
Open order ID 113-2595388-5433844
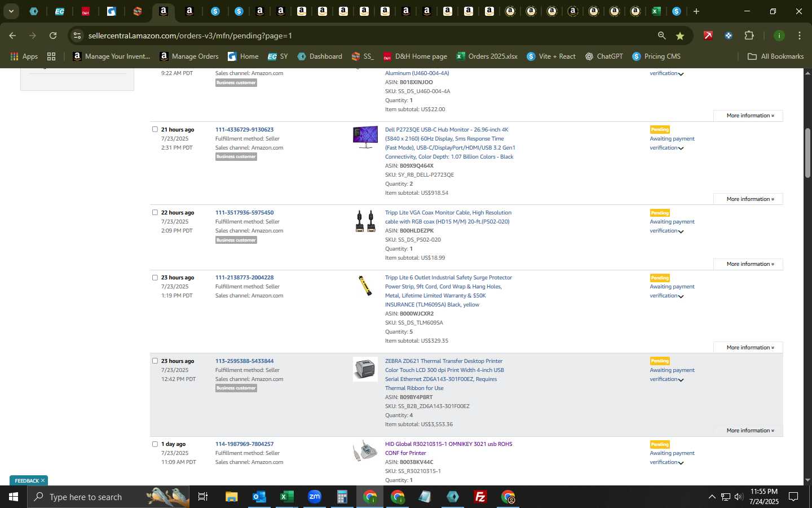click(x=244, y=361)
